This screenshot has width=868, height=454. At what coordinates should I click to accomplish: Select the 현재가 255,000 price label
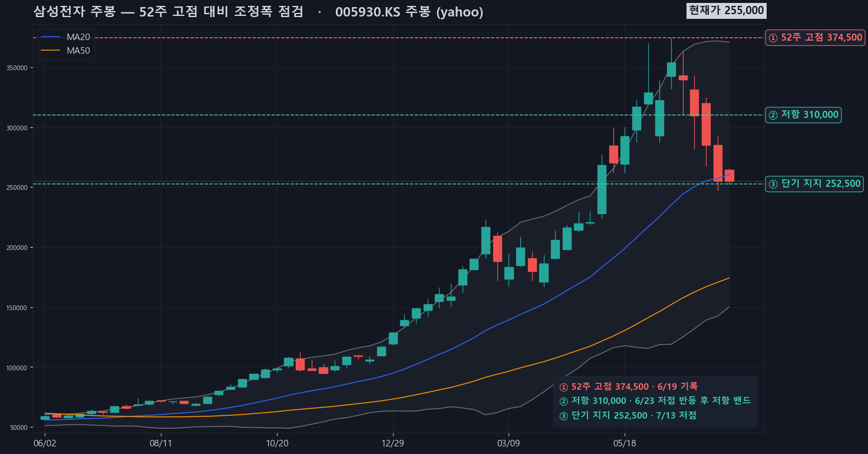(727, 10)
